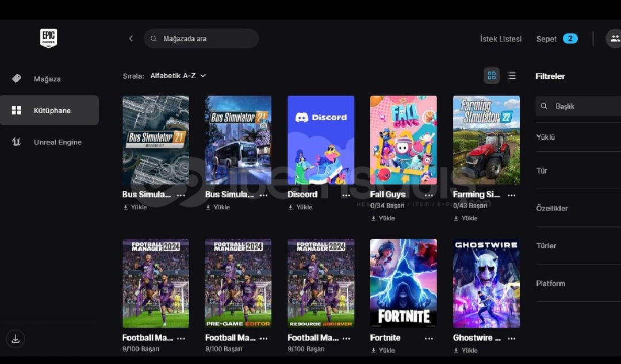The image size is (621, 364).
Task: Switch library to list view
Action: (x=512, y=76)
